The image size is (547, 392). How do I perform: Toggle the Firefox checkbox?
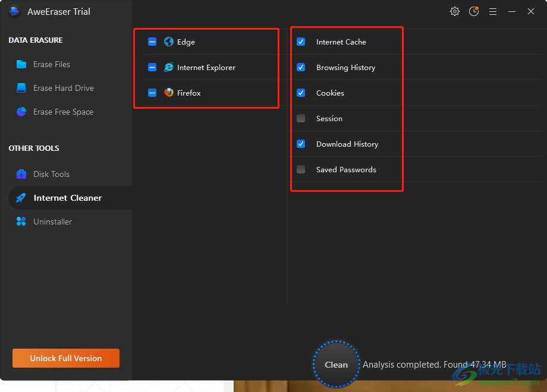point(152,93)
